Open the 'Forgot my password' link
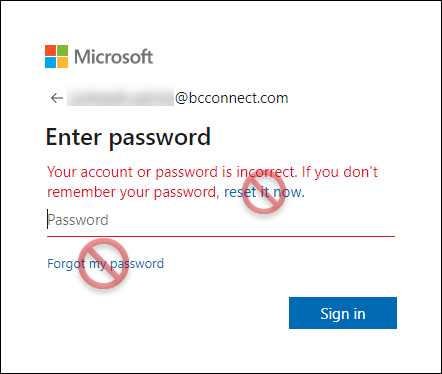The height and width of the screenshot is (374, 442). point(105,264)
